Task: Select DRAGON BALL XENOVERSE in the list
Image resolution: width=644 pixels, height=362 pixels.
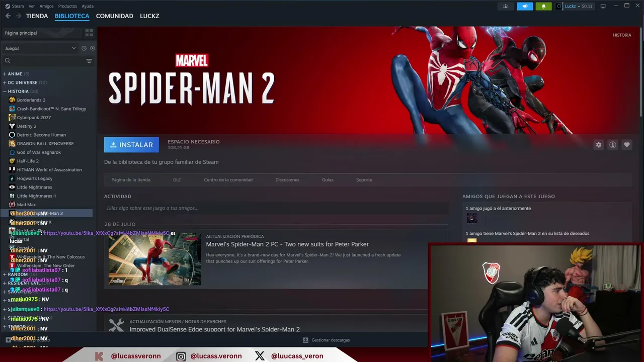Action: 45,143
